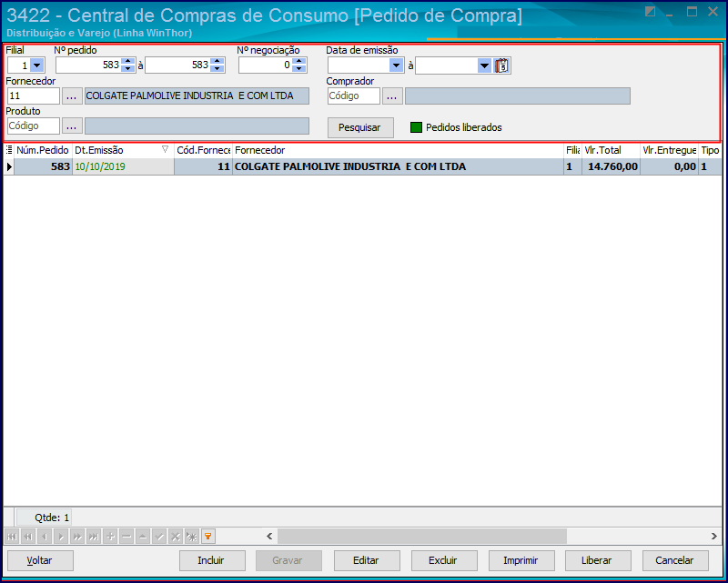Click the first Nº pedido input field

click(88, 65)
